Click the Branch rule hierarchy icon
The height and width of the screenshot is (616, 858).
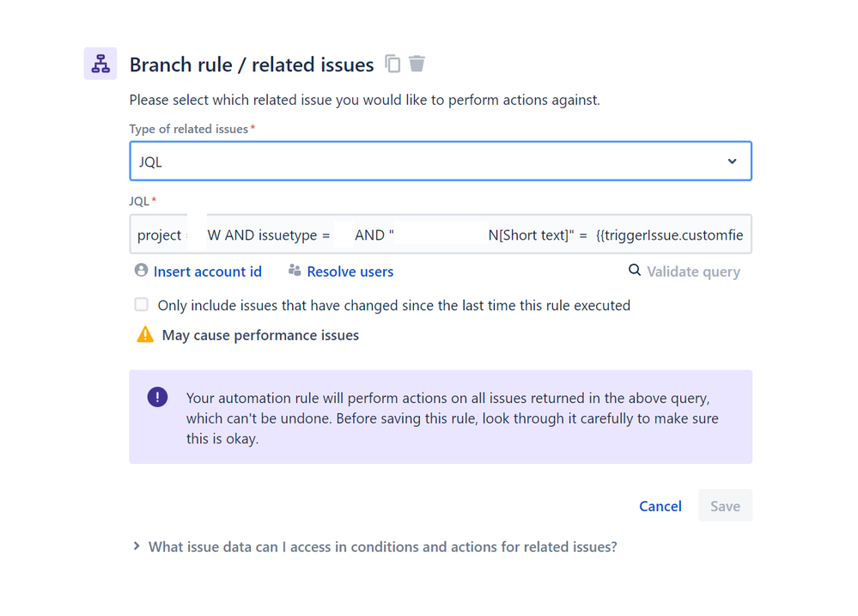(100, 64)
